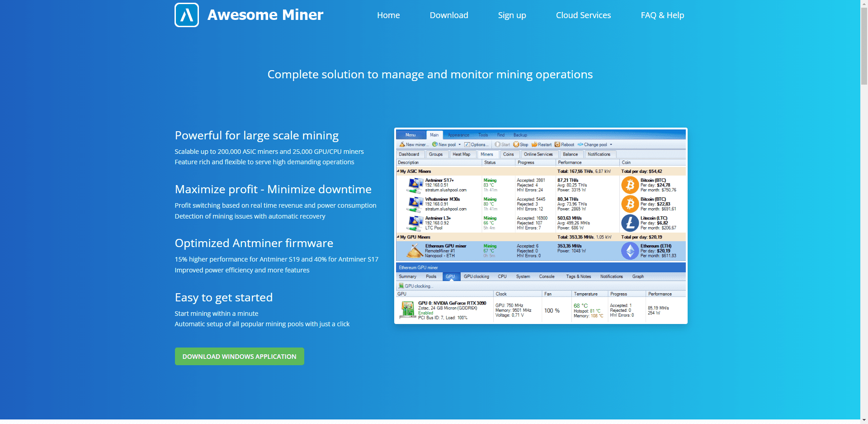Open the Tags & Notes detail tab

(x=579, y=276)
